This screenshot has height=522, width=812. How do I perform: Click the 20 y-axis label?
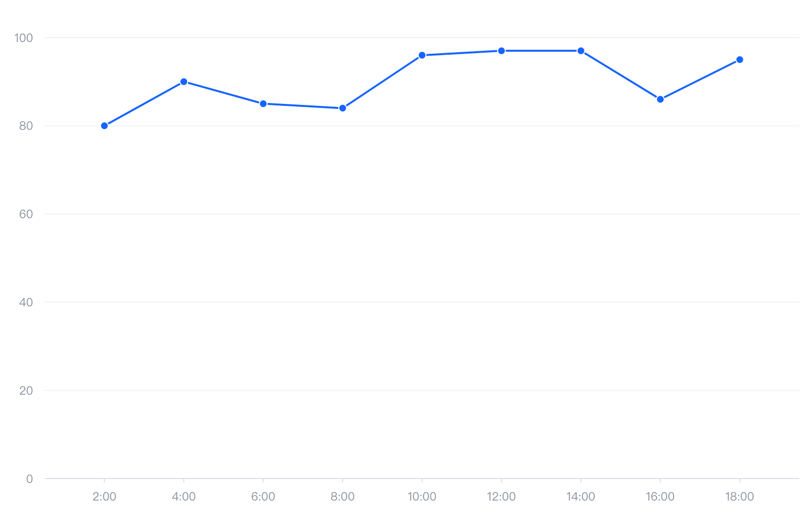26,391
